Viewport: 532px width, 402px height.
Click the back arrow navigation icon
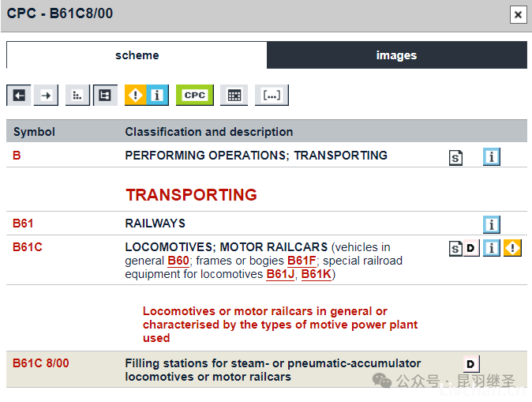19,96
